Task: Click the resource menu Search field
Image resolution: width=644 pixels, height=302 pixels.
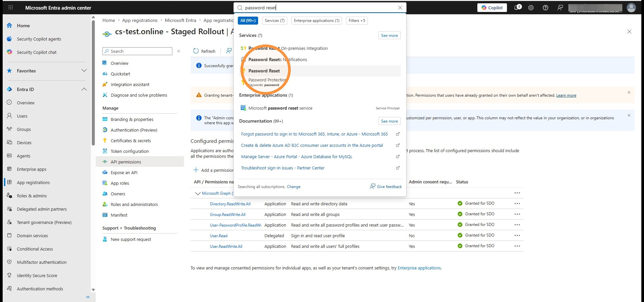Action: click(x=137, y=51)
